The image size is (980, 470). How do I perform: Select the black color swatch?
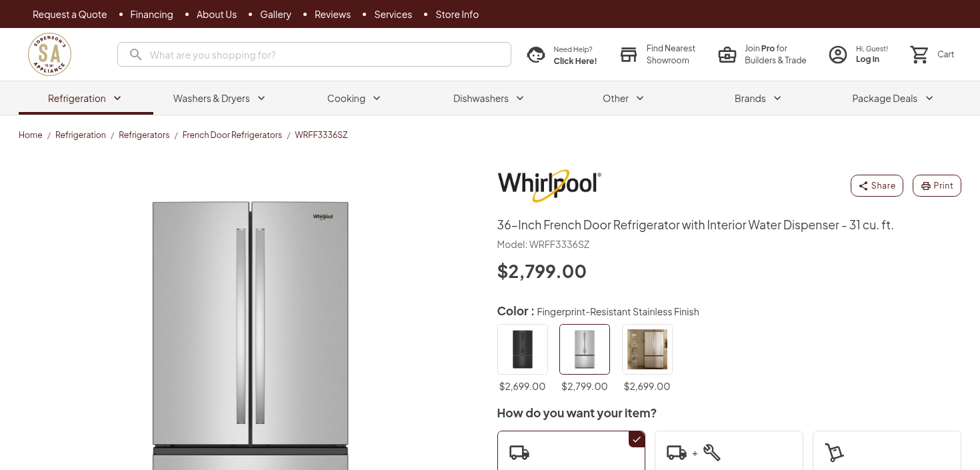point(523,349)
